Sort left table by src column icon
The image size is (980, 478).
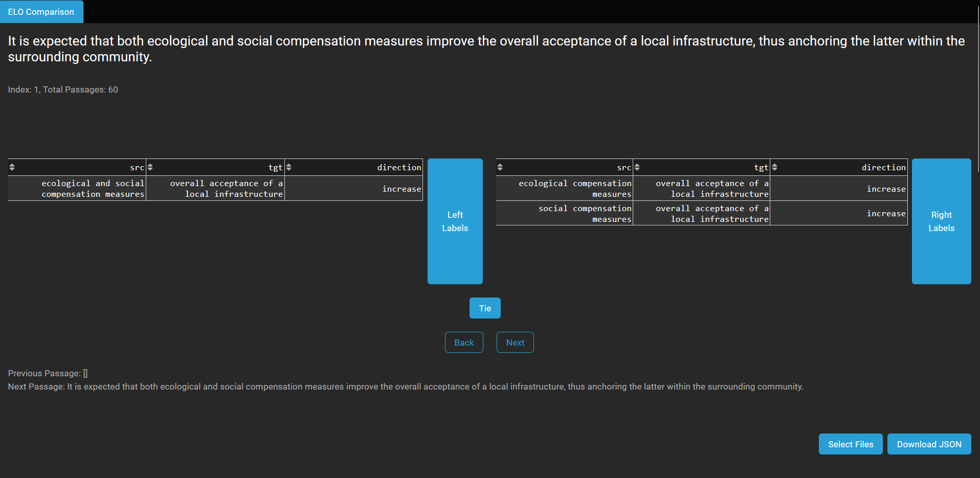pos(12,167)
